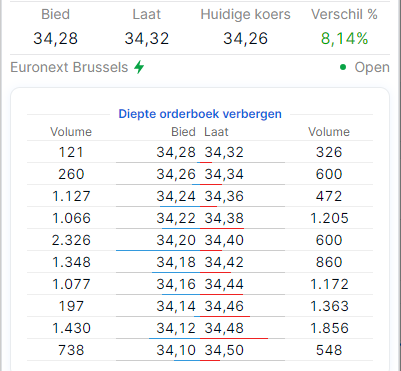Click the red depth bar under 34,48
This screenshot has width=401, height=371.
tap(234, 338)
